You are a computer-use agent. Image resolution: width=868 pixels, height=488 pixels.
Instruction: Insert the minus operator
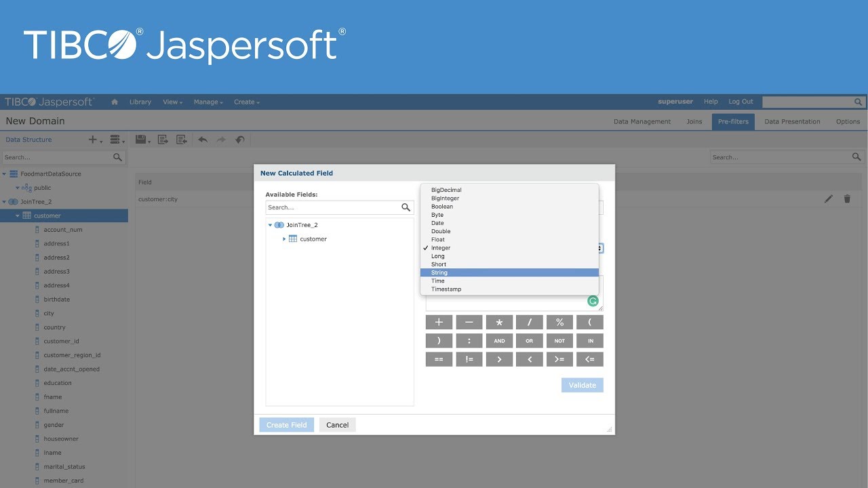(469, 322)
